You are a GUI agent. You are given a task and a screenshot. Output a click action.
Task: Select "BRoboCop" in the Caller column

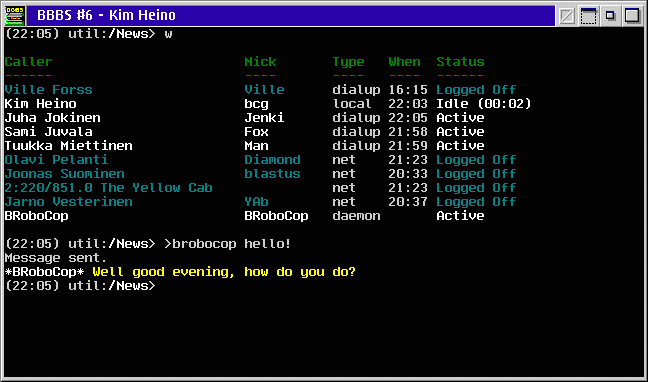tap(36, 216)
